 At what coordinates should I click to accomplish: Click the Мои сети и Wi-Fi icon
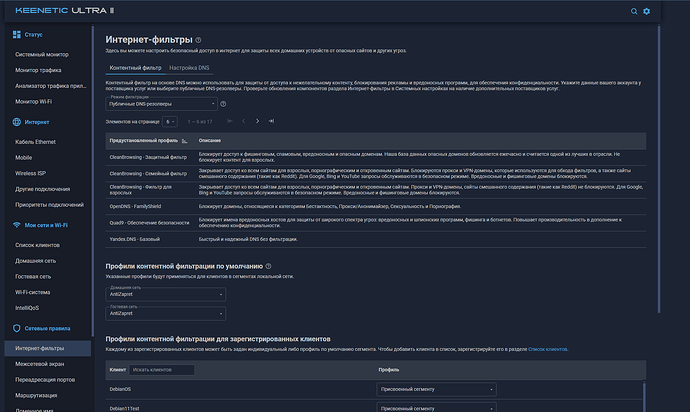[17, 225]
